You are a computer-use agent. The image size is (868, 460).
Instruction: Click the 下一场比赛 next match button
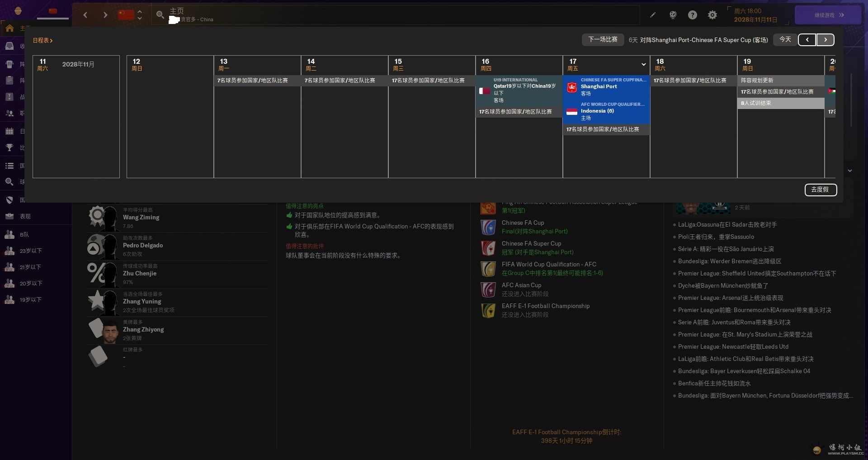[x=603, y=40]
